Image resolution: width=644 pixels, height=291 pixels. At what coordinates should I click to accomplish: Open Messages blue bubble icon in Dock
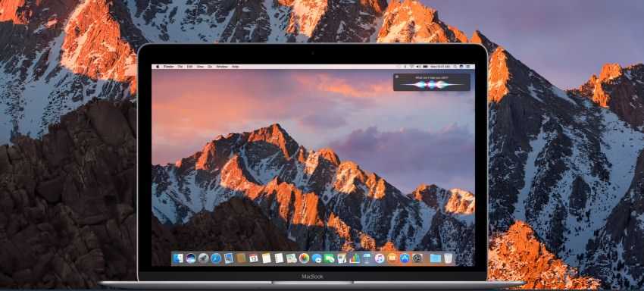[x=317, y=258]
